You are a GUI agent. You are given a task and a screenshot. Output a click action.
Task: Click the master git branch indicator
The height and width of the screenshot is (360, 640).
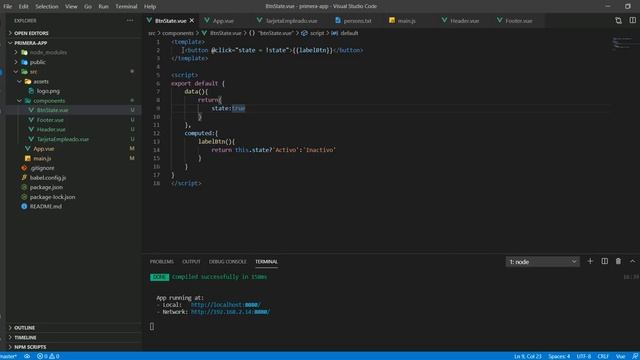tap(9, 356)
